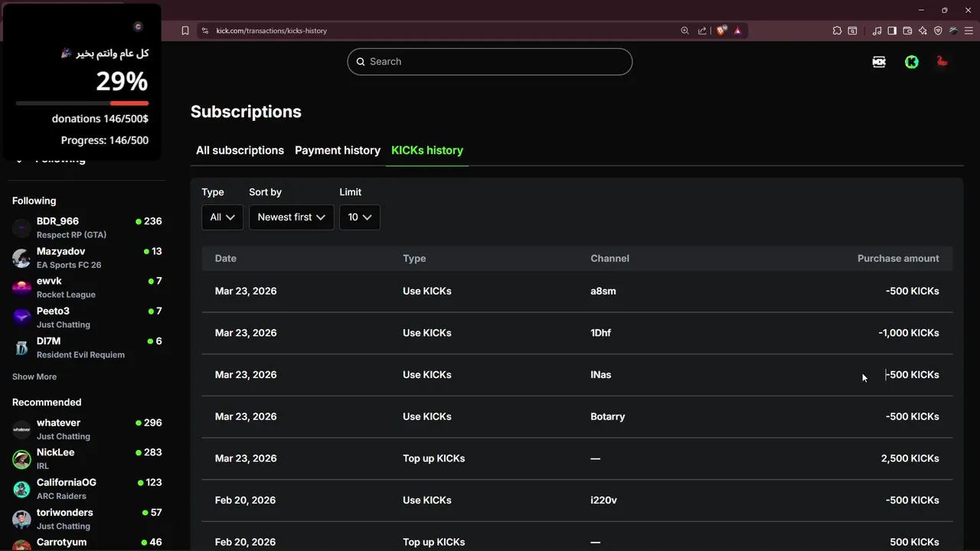Open the Brave Rewards triangle icon
The height and width of the screenshot is (551, 980).
pos(737,31)
